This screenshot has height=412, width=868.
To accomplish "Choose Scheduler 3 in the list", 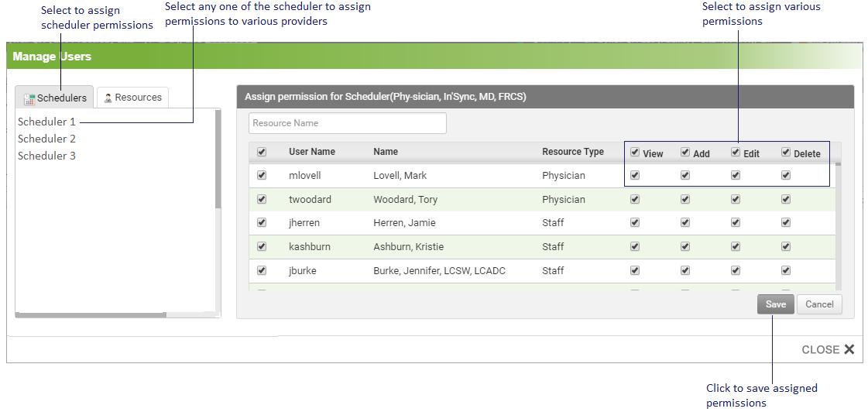I will pos(47,156).
